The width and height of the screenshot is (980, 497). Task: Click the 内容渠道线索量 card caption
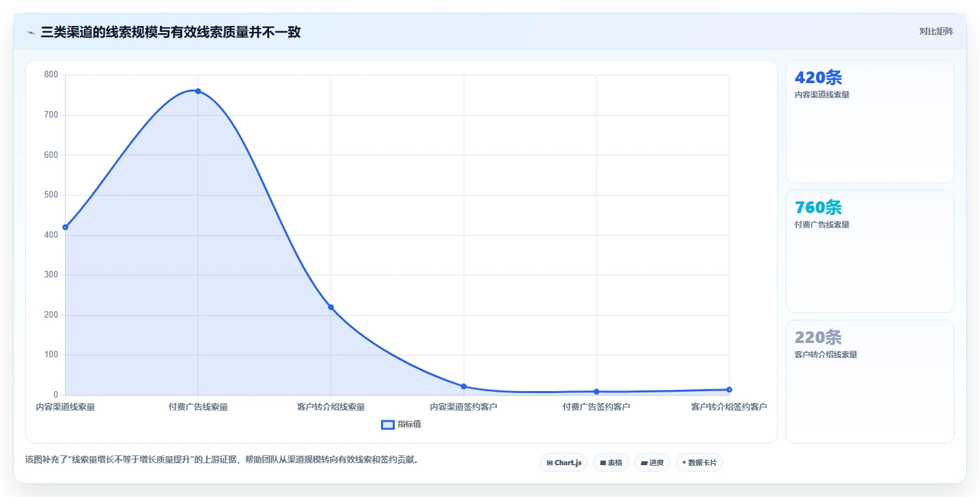822,95
